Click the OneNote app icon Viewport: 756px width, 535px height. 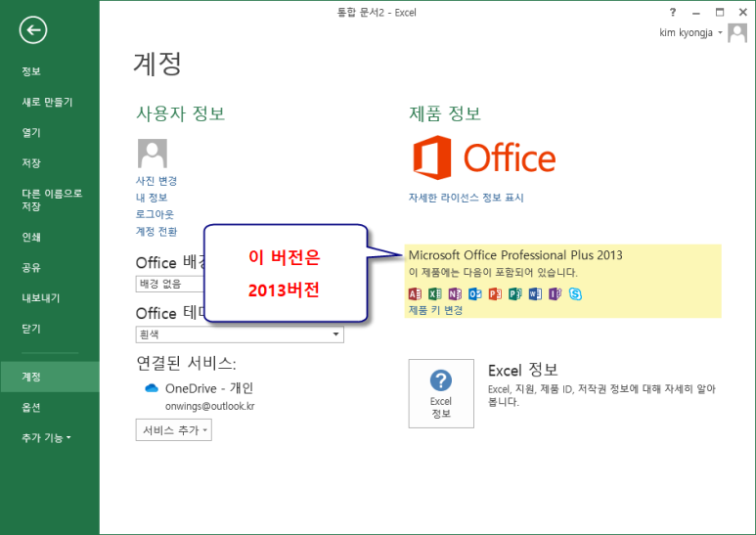455,293
